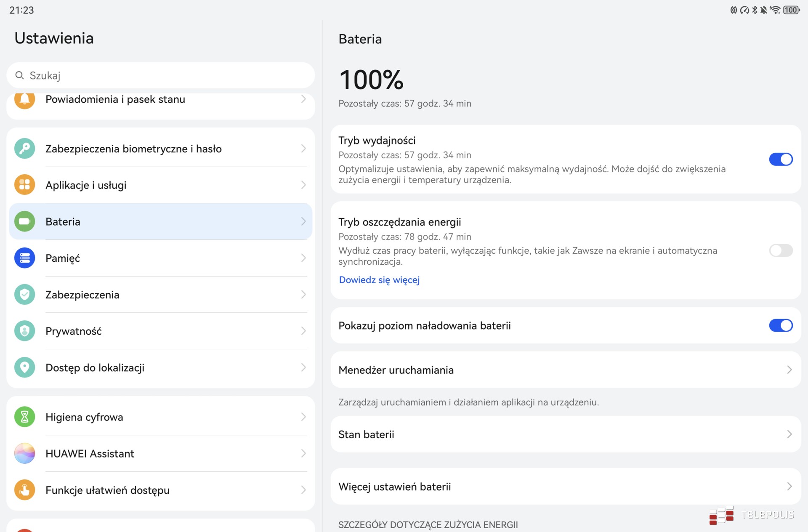Click the HUAWEI Assistant gradient icon

click(x=24, y=453)
